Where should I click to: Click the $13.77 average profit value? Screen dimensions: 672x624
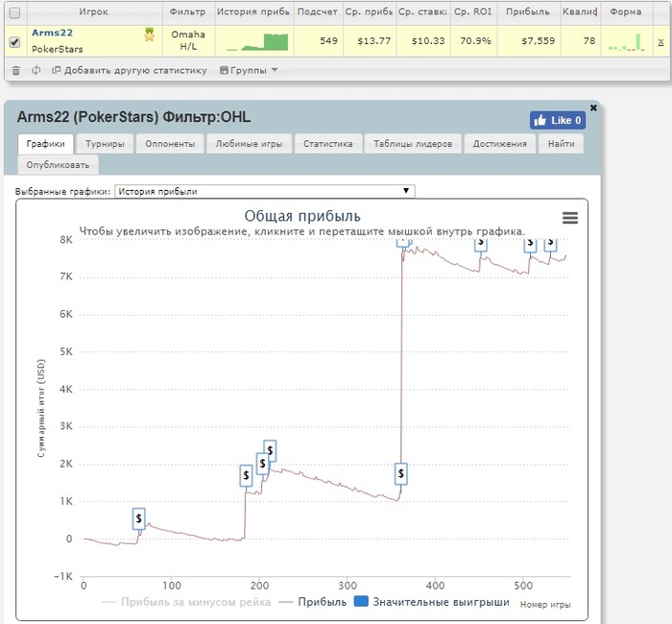click(374, 41)
